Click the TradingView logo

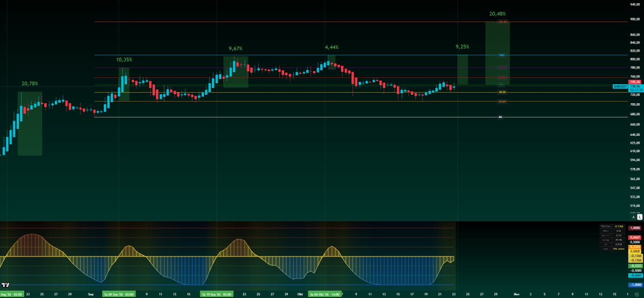click(x=6, y=285)
